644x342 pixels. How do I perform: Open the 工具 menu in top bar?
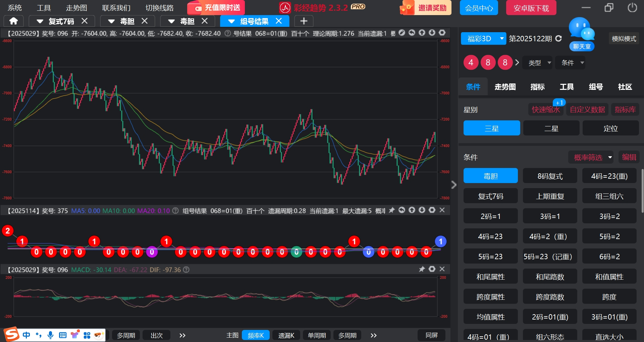point(44,8)
